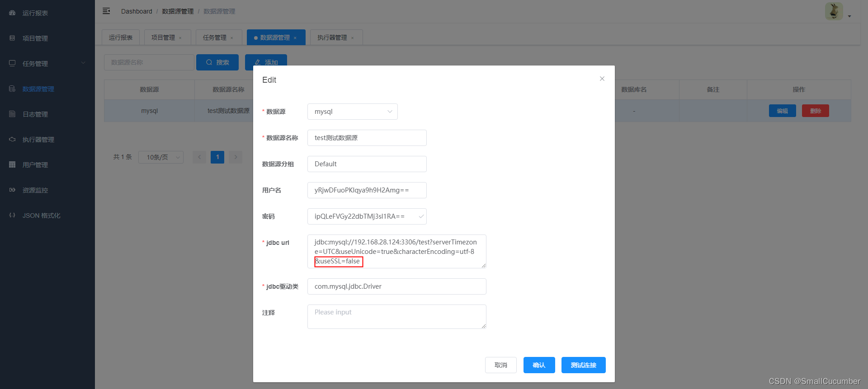Go to previous page arrow
This screenshot has width=868, height=389.
click(x=199, y=157)
